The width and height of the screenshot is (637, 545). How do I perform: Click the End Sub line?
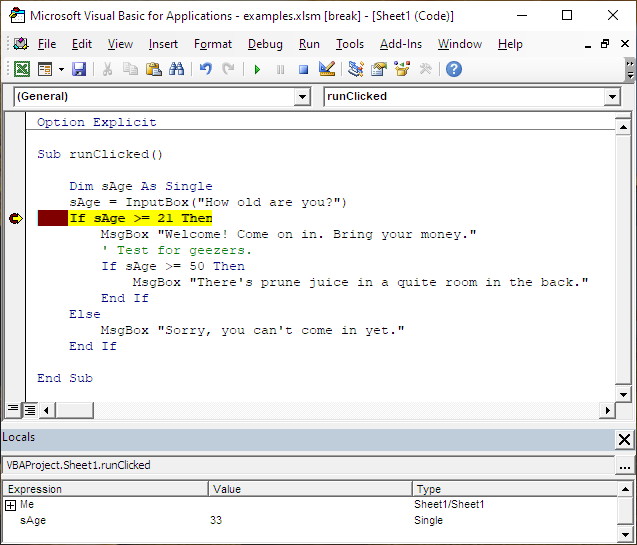point(65,378)
